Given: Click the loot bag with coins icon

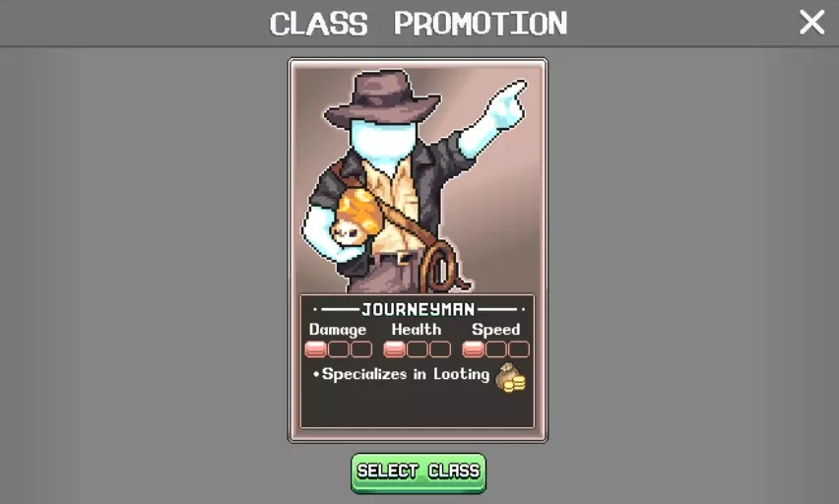Looking at the screenshot, I should (510, 378).
